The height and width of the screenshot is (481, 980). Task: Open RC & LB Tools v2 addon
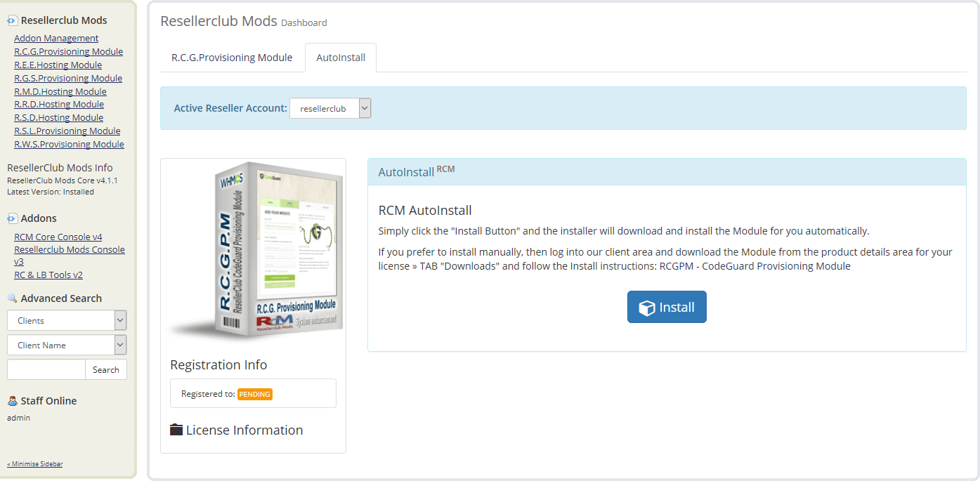48,275
